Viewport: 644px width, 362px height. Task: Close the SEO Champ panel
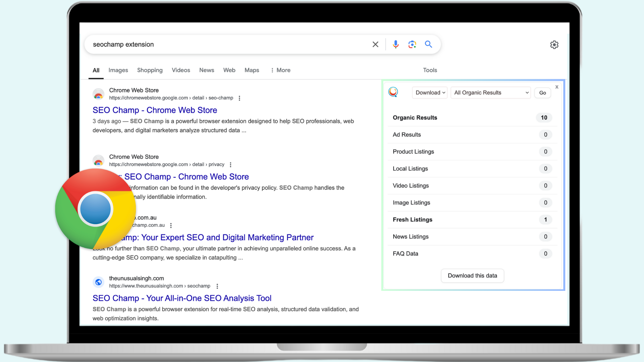pyautogui.click(x=557, y=87)
